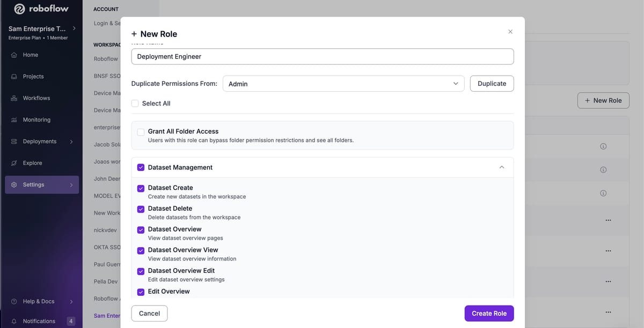Open the Duplicate Permissions From dropdown
The image size is (644, 328).
tap(343, 84)
